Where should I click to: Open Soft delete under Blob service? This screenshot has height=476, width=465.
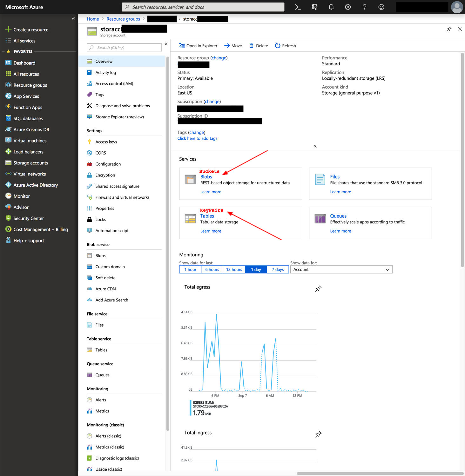105,278
